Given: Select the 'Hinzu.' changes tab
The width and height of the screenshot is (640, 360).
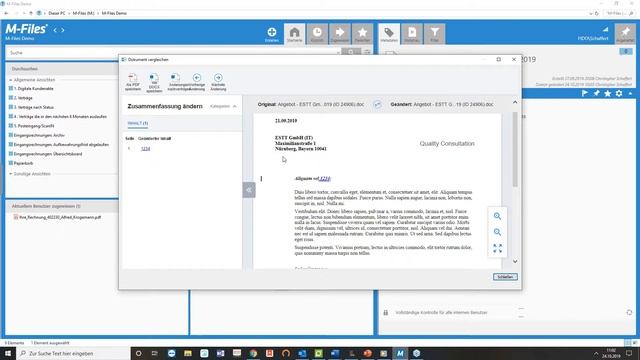Looking at the screenshot, I should [x=138, y=123].
